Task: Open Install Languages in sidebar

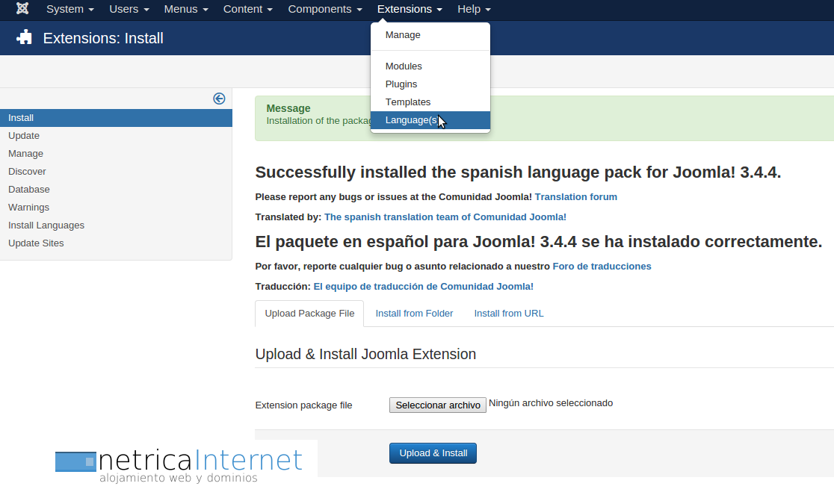Action: click(46, 225)
